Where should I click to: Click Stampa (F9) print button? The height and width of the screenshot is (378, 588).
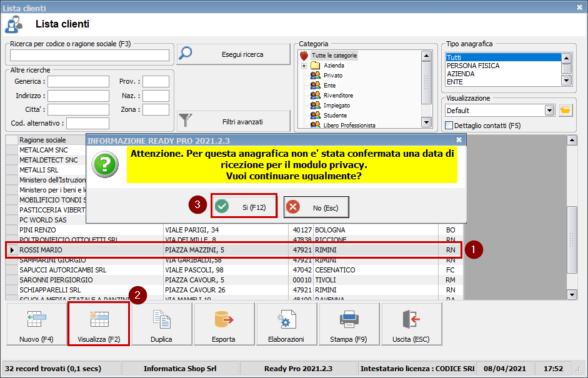click(x=349, y=324)
